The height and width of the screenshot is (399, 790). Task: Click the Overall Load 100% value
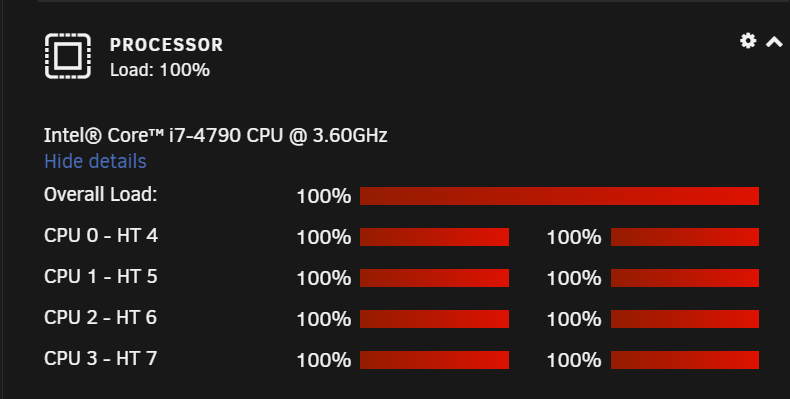point(323,196)
